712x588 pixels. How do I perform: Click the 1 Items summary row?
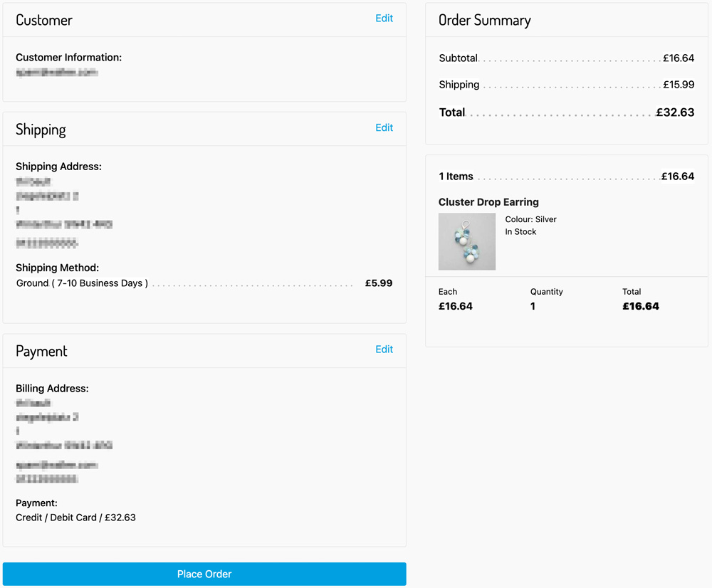point(566,176)
